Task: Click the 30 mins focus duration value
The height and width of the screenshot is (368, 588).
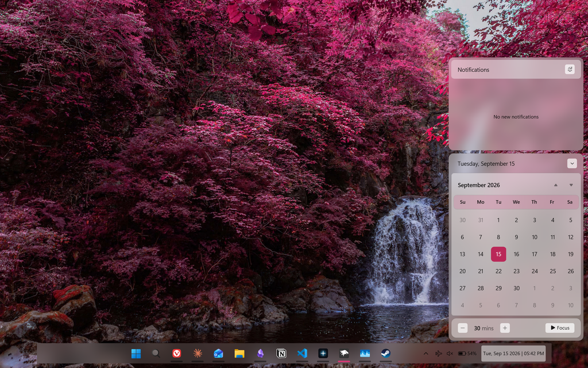Action: click(x=483, y=328)
